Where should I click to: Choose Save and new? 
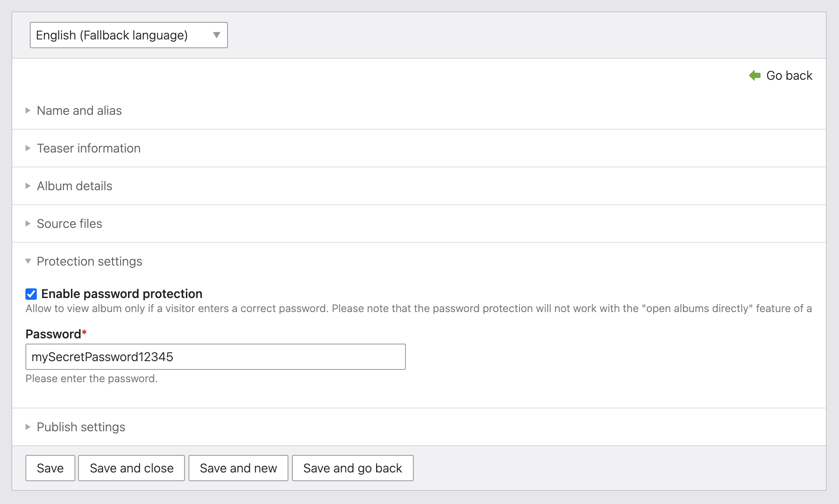pyautogui.click(x=238, y=468)
